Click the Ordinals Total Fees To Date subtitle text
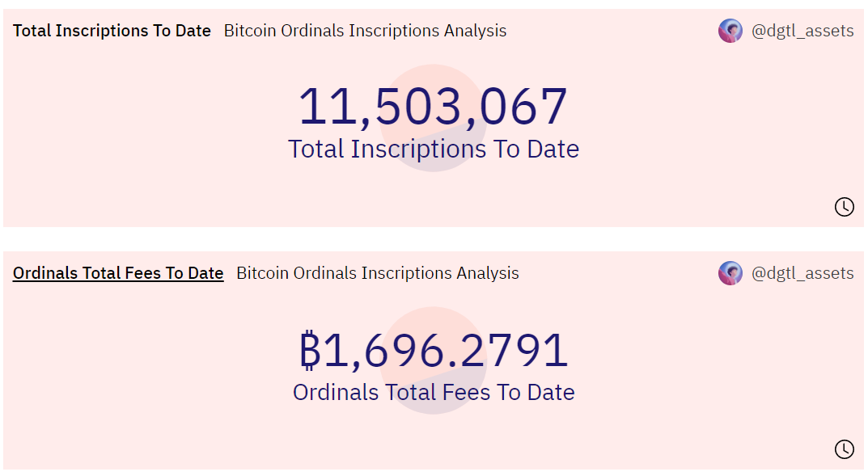The height and width of the screenshot is (476, 868). point(434,392)
